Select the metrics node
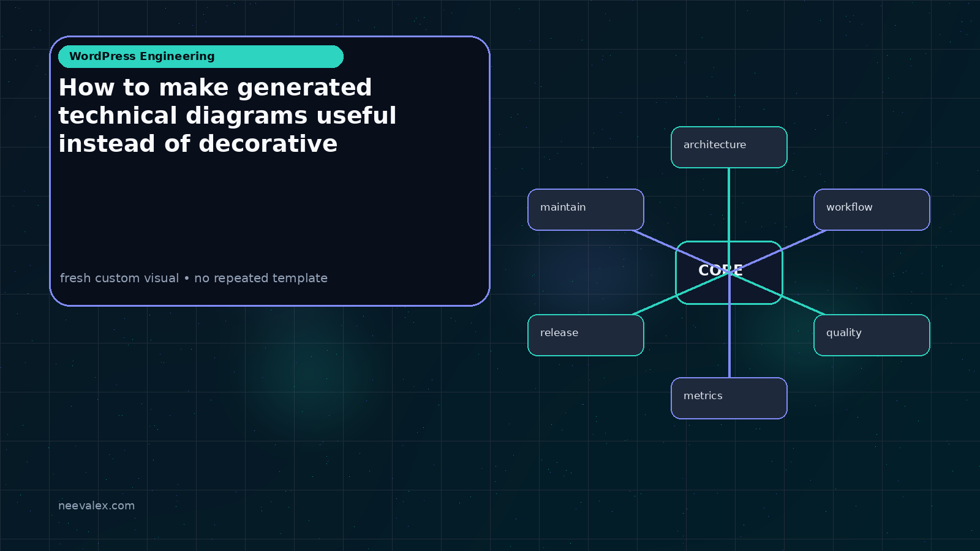The image size is (980, 551). coord(729,398)
